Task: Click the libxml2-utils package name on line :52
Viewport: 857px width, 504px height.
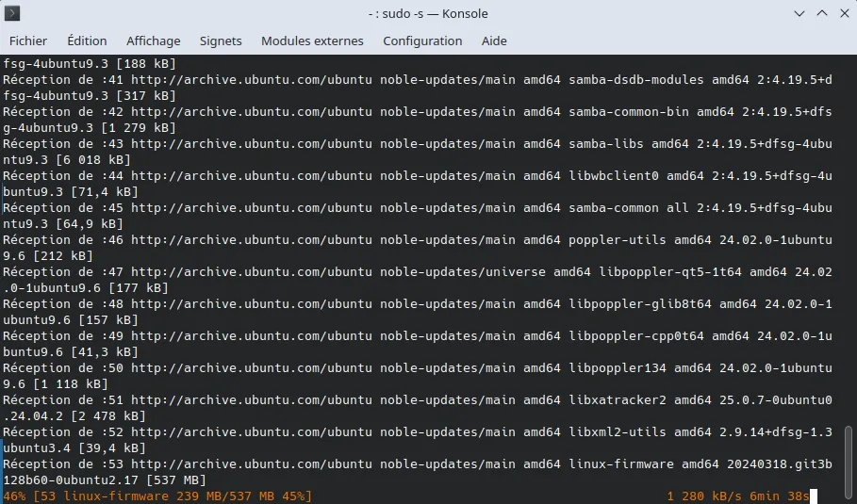Action: coord(618,431)
